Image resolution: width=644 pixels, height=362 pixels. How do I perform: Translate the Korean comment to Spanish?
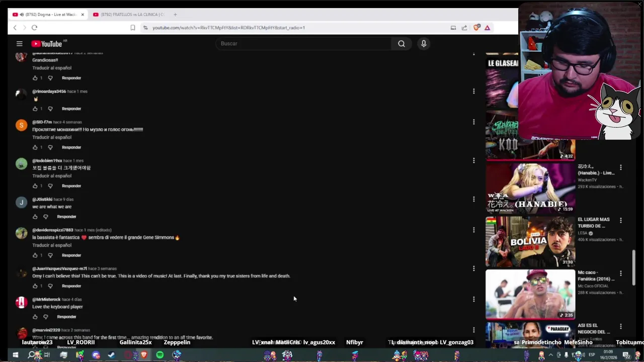(x=52, y=176)
